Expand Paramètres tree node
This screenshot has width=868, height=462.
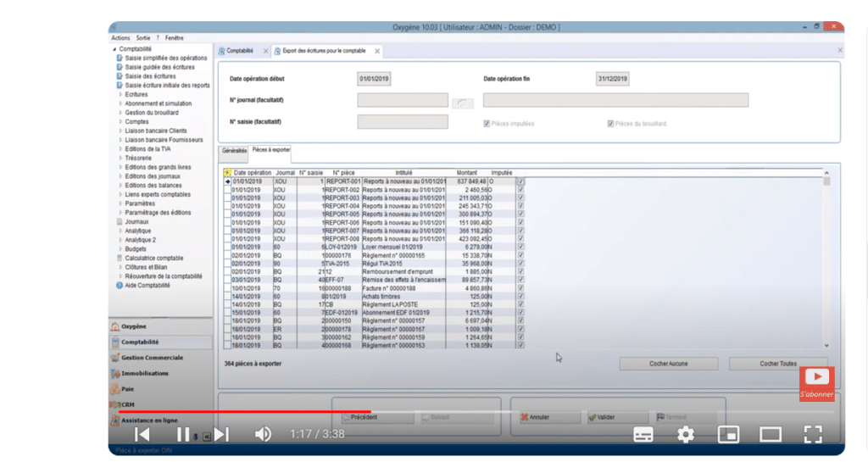[x=120, y=203]
